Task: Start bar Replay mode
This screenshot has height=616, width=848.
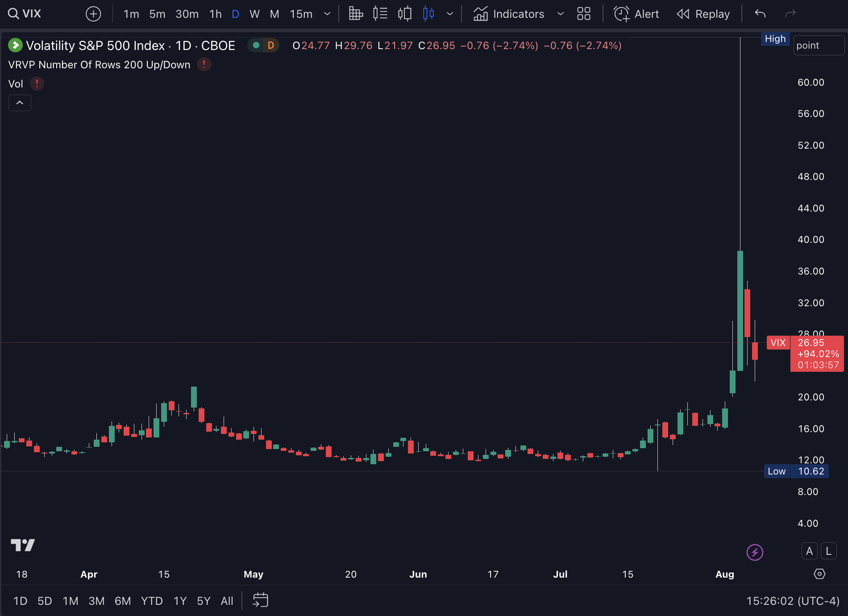Action: (x=703, y=14)
